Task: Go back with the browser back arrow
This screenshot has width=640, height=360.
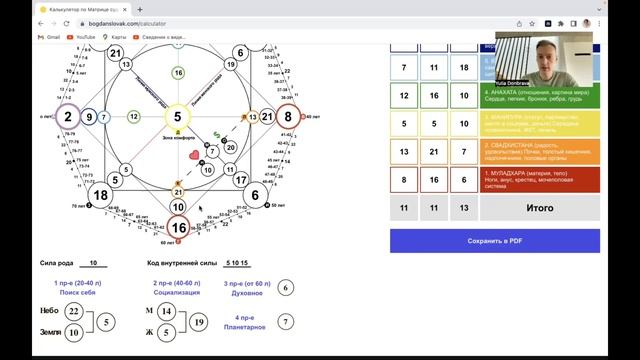Action: pyautogui.click(x=41, y=24)
